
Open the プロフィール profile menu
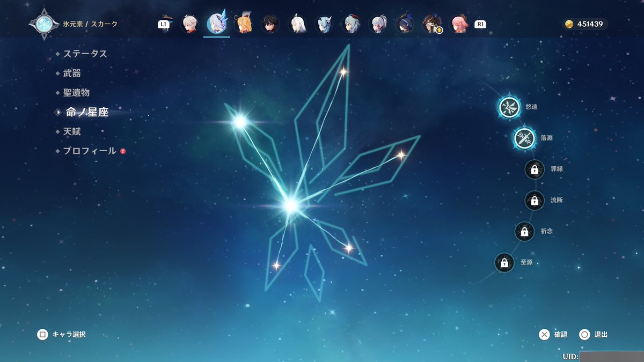click(90, 151)
